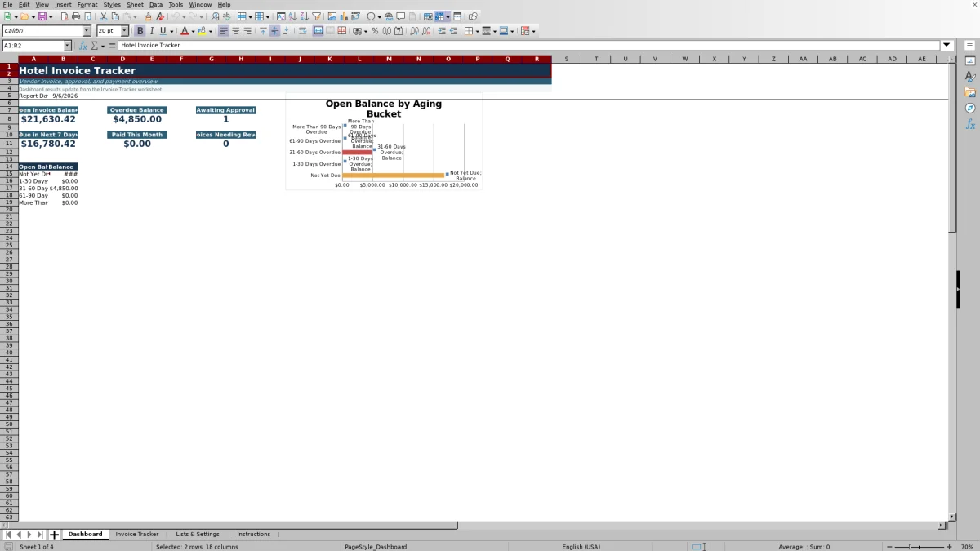Viewport: 980px width, 551px height.
Task: Click the Save document icon
Action: click(x=41, y=16)
